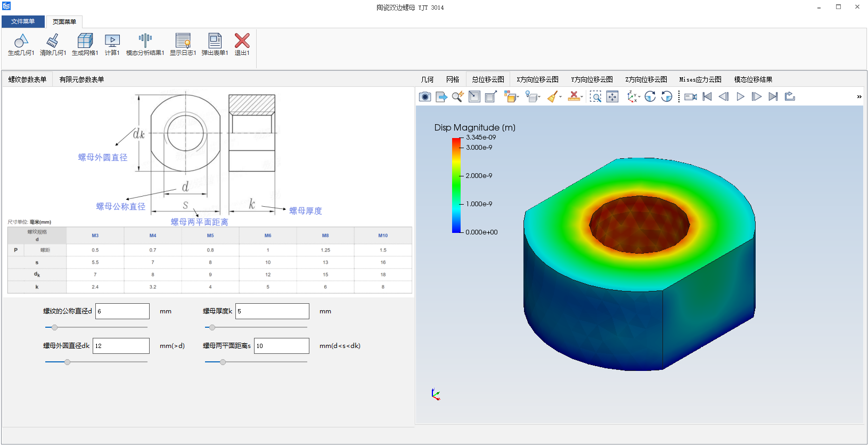The width and height of the screenshot is (868, 445).
Task: Switch to 有限元参数表单 tab
Action: coord(82,79)
